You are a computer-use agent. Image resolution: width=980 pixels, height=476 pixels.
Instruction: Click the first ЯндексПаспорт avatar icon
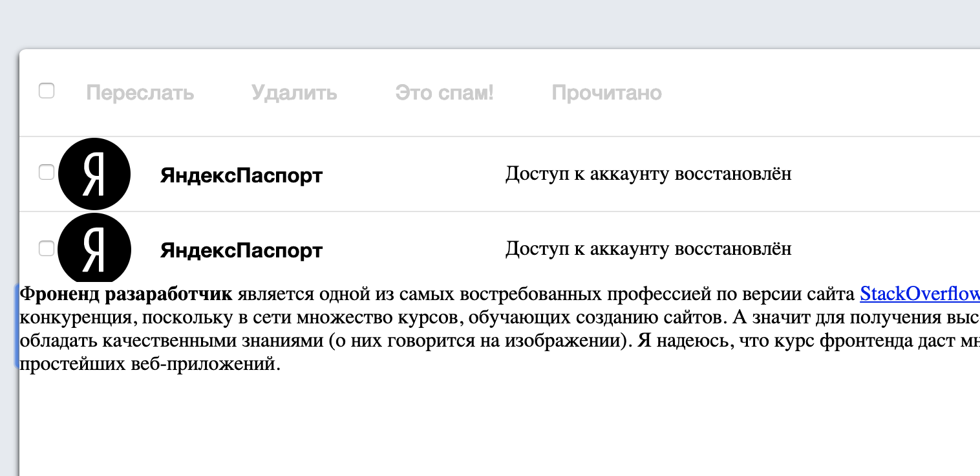click(94, 173)
